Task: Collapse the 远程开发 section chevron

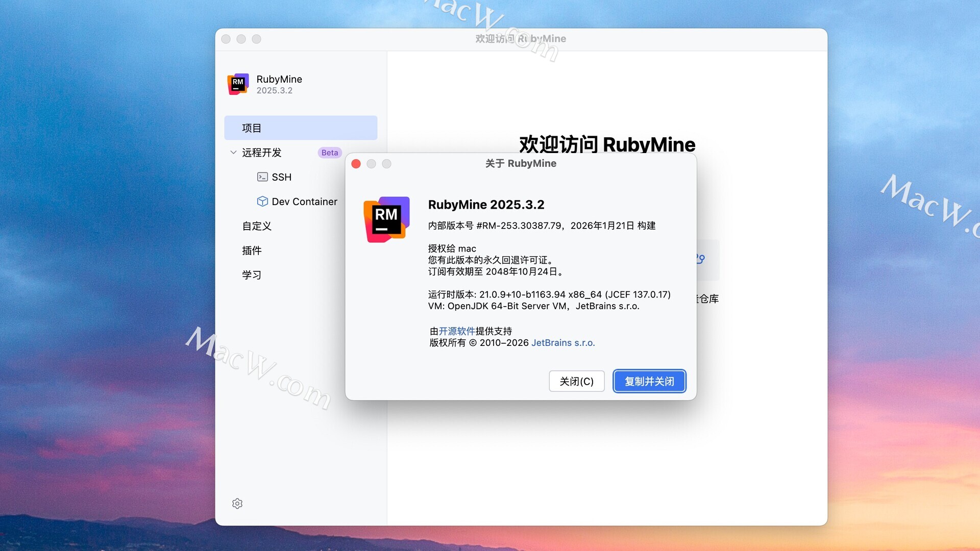Action: click(x=233, y=153)
